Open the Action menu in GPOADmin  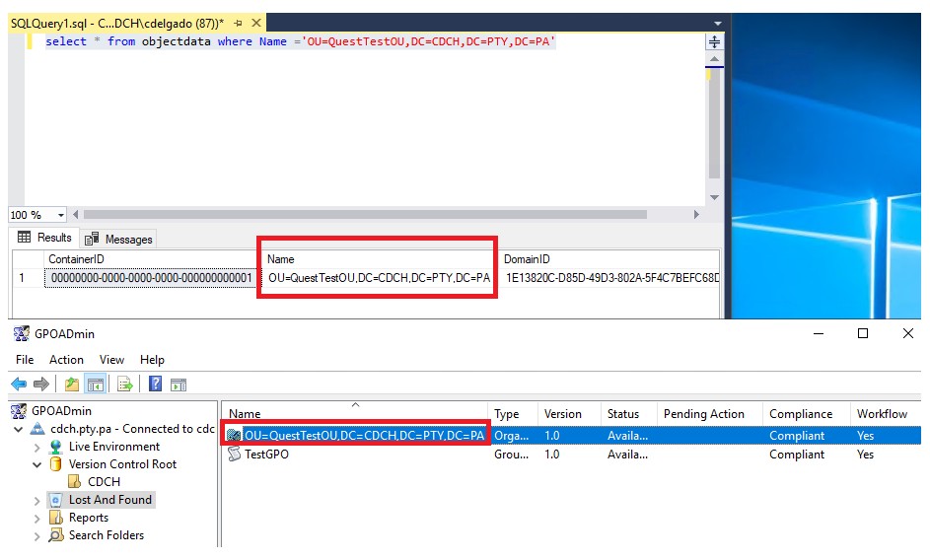click(66, 360)
